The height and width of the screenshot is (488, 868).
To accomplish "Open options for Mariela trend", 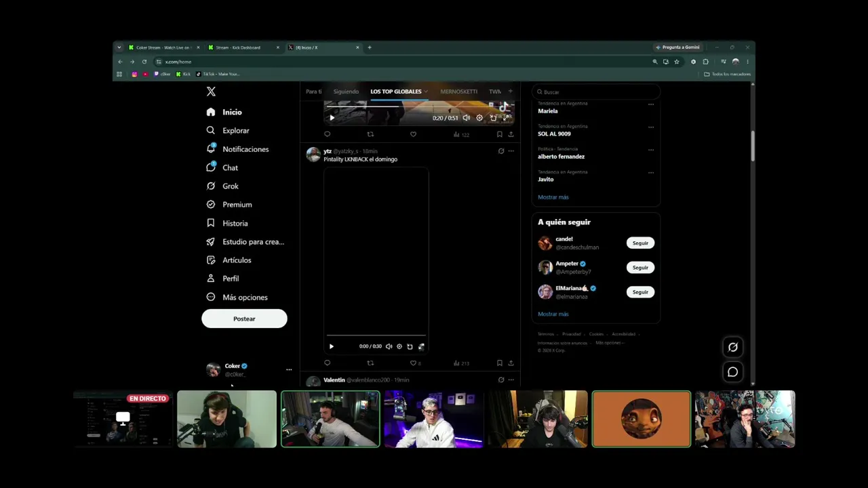I will (651, 104).
